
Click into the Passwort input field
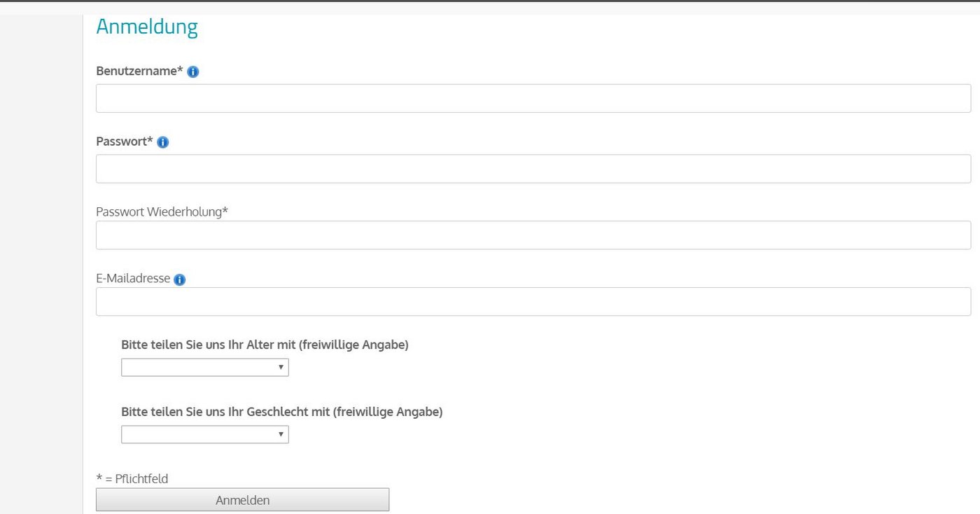pos(533,169)
